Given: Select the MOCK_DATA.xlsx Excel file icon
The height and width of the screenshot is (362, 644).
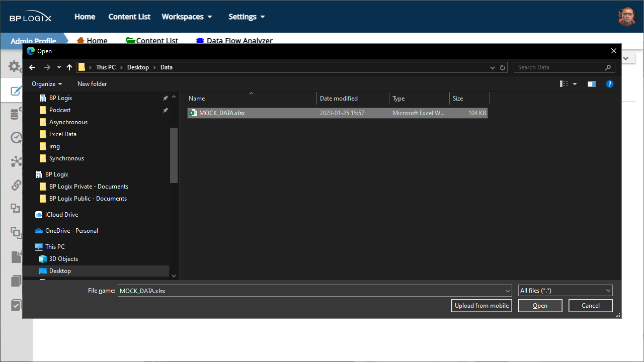Looking at the screenshot, I should tap(193, 113).
